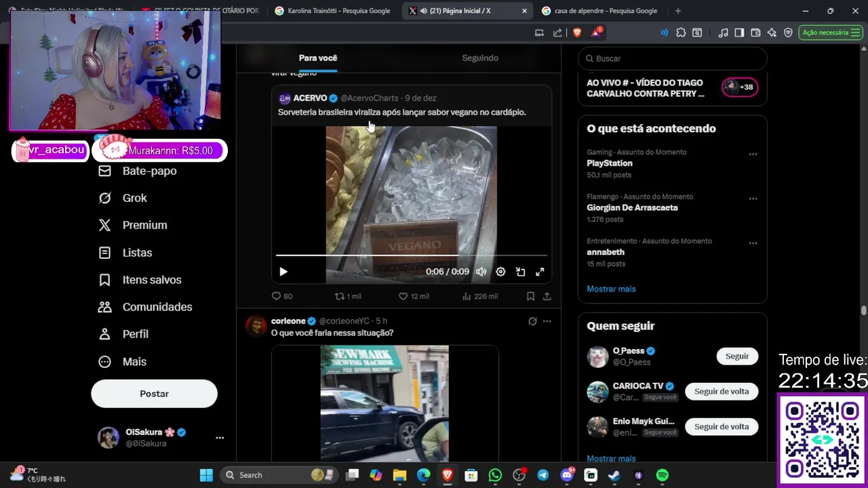Click Seguir de volta for CARIOCA TV
Screen dimensions: 868x488
pos(722,391)
